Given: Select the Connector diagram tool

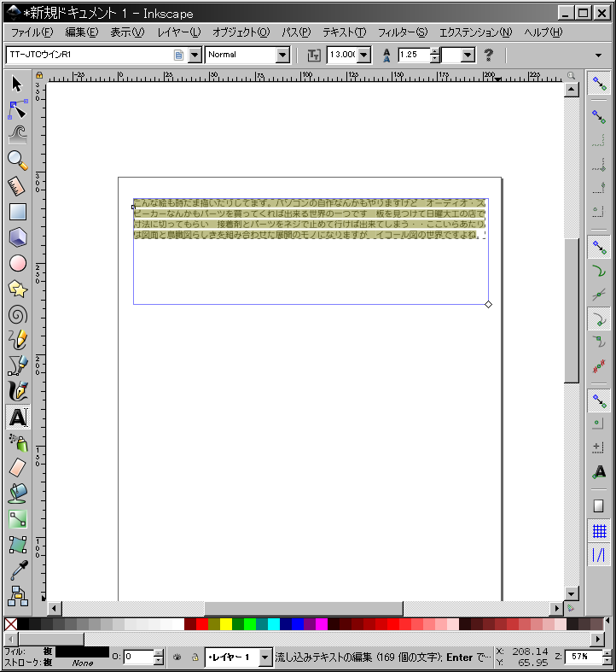Looking at the screenshot, I should pyautogui.click(x=17, y=596).
